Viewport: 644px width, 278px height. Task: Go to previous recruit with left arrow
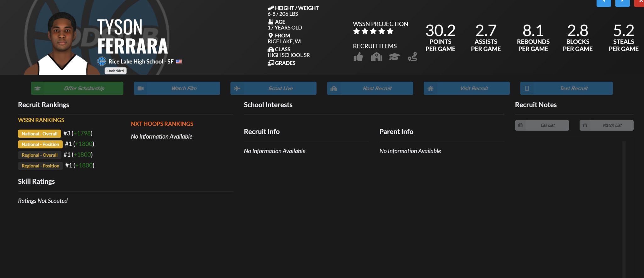(603, 3)
